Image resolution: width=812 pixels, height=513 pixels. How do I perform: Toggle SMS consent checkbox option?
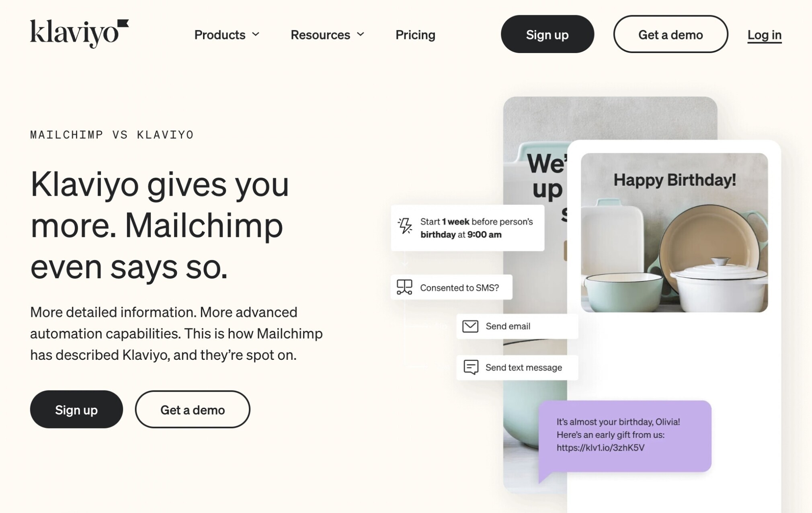[451, 287]
